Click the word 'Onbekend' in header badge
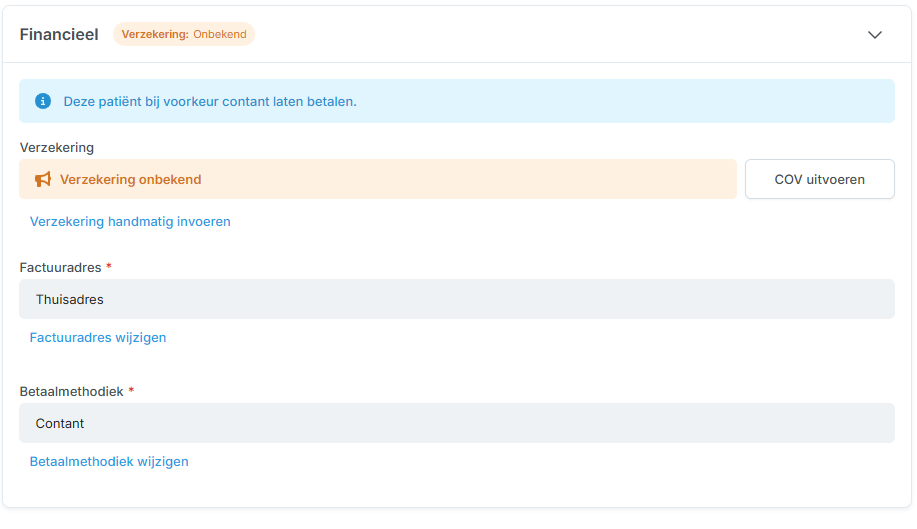The width and height of the screenshot is (917, 529). [220, 35]
